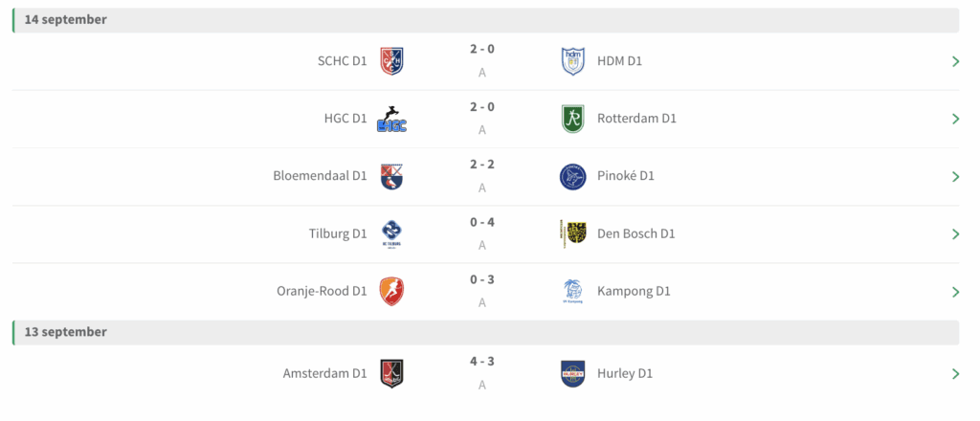Open Amsterdam vs Hurley details chevron
This screenshot has height=421, width=980.
[x=955, y=373]
